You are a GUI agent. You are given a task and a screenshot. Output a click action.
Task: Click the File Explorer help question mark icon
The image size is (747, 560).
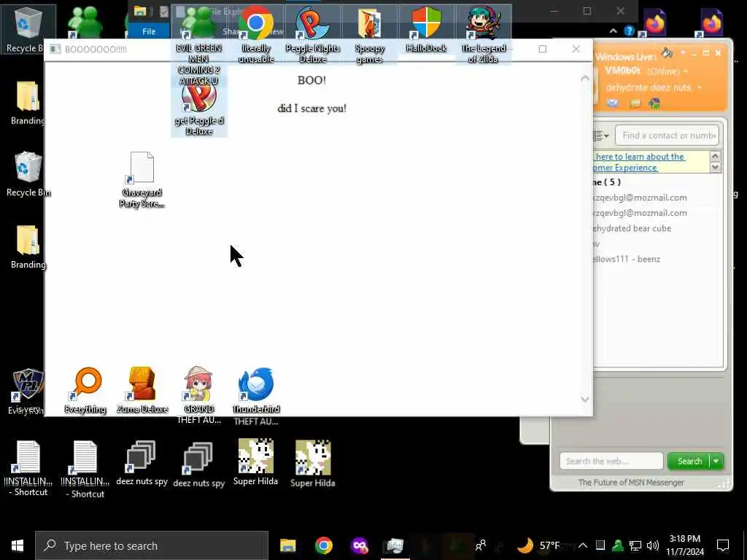click(x=630, y=31)
